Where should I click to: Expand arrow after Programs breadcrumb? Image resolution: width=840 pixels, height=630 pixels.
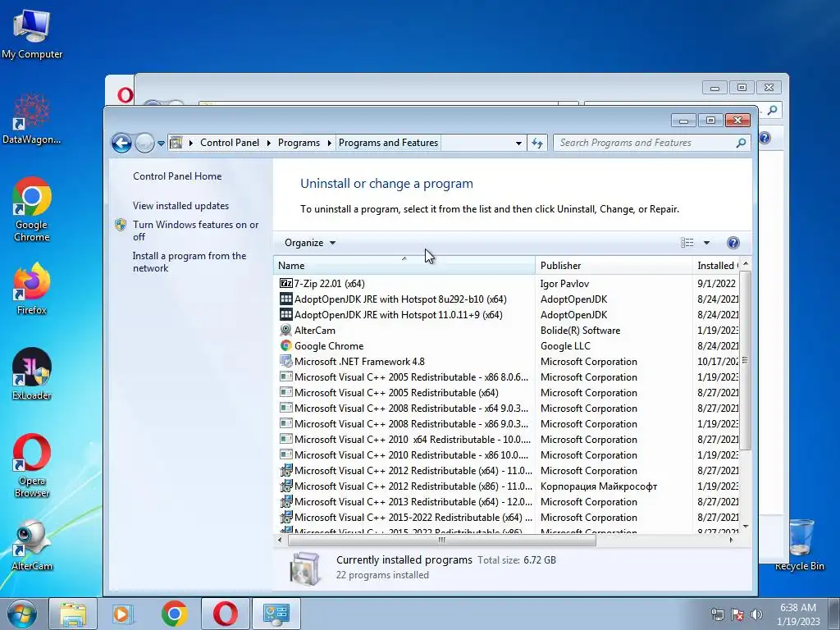[x=329, y=143]
